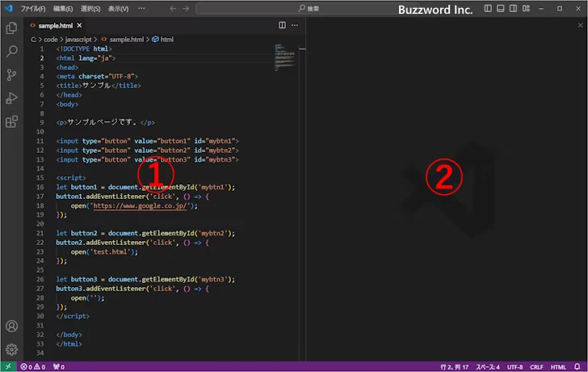Viewport: 588px width, 372px height.
Task: Open the 選択(S) menu
Action: [90, 9]
